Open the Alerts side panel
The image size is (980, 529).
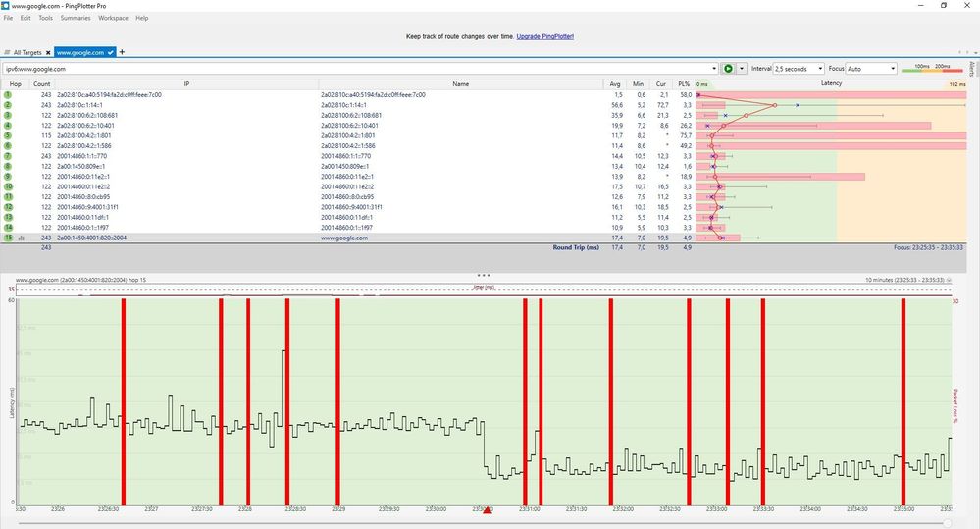pos(972,69)
